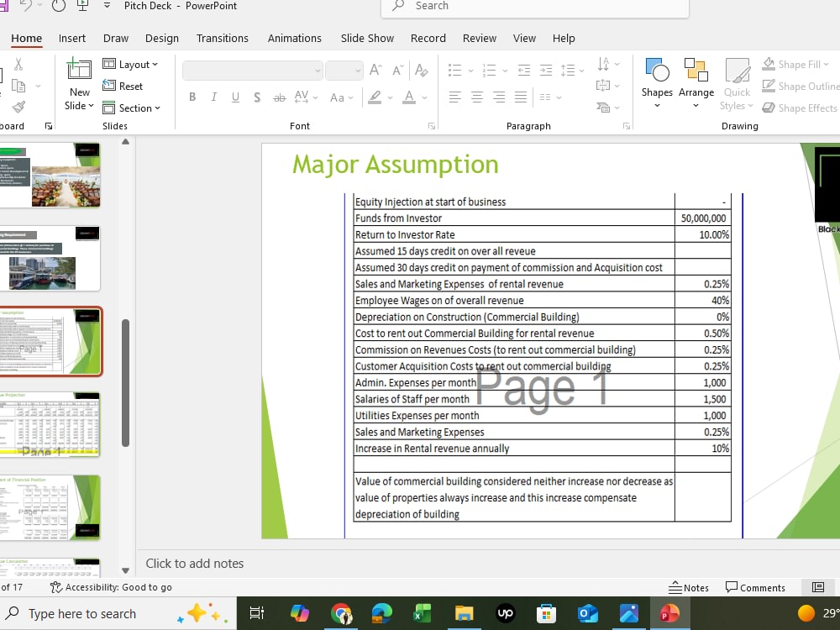This screenshot has width=840, height=630.
Task: Increase list indent level
Action: (x=546, y=70)
